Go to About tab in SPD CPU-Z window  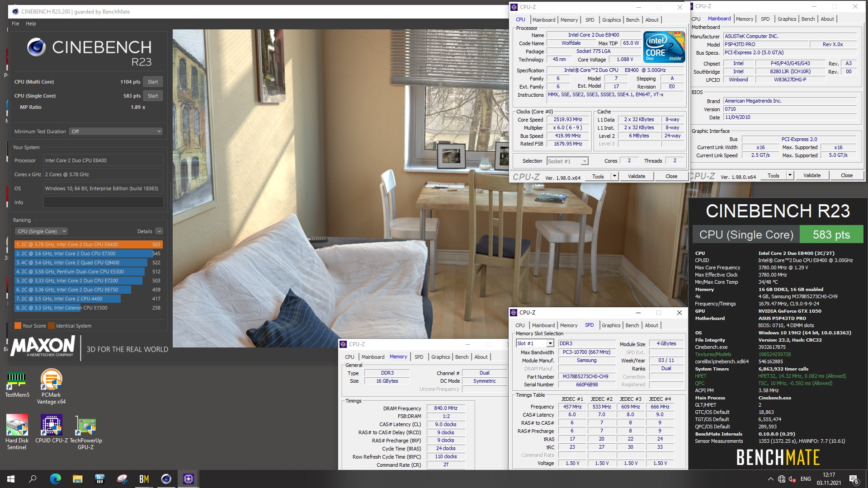[651, 325]
